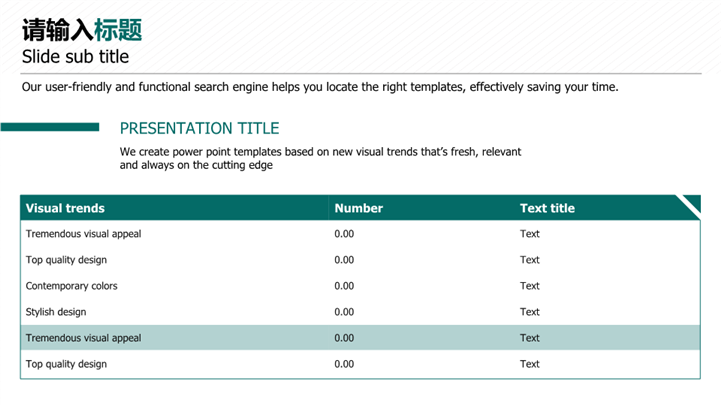Click the "Number" column header
Screen dimensions: 721x405
(x=358, y=208)
